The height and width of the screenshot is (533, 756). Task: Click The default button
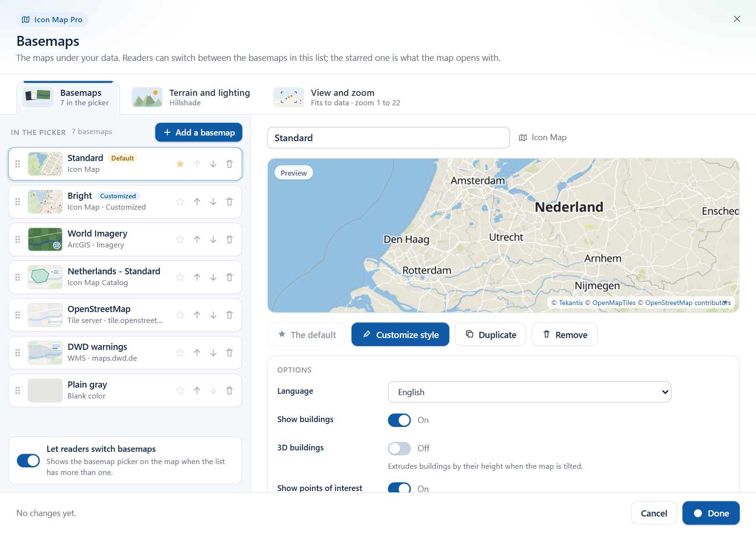307,335
